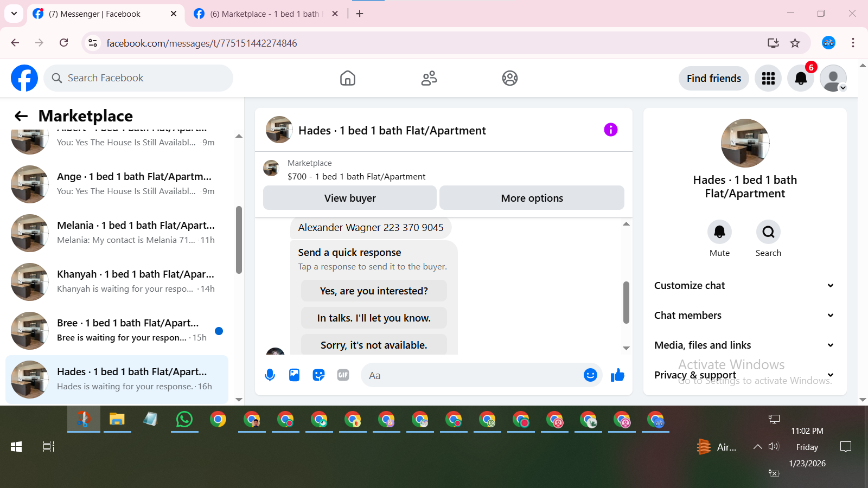This screenshot has width=868, height=488.
Task: Open WhatsApp from the taskbar
Action: tap(184, 419)
